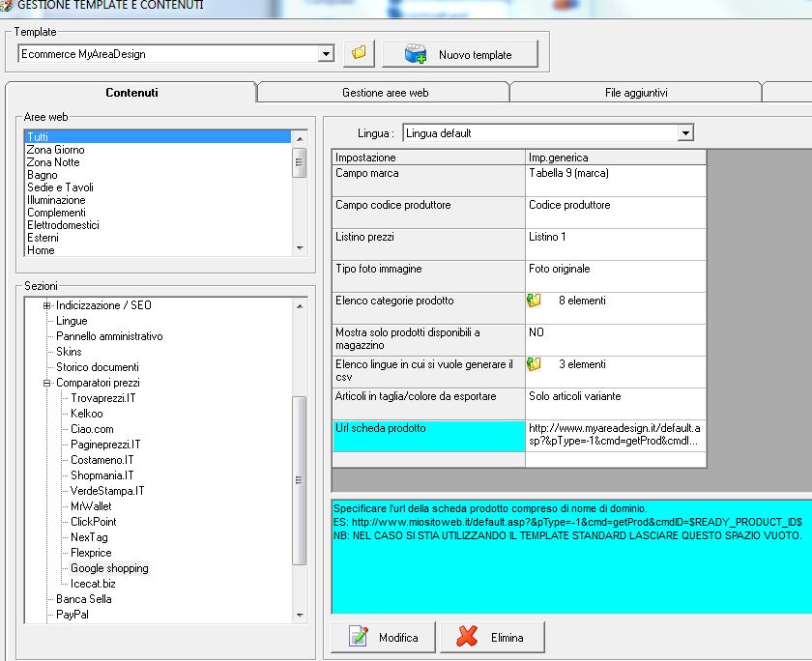Expand the Indicizzazione / SEO tree node

pos(46,305)
